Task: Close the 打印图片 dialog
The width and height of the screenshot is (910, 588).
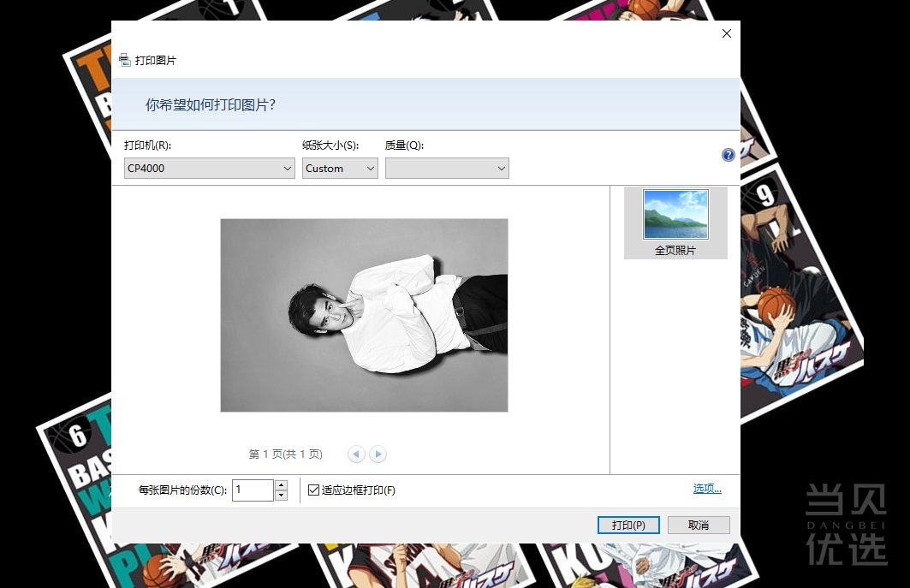Action: tap(727, 33)
